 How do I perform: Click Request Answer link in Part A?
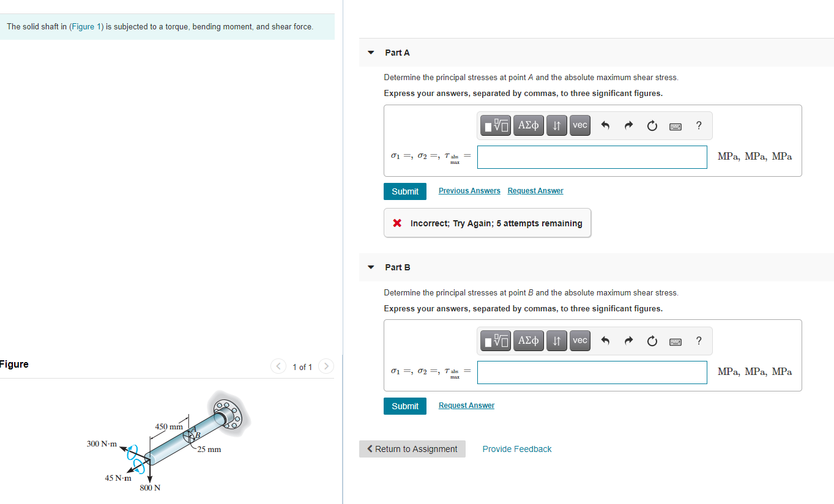point(535,191)
